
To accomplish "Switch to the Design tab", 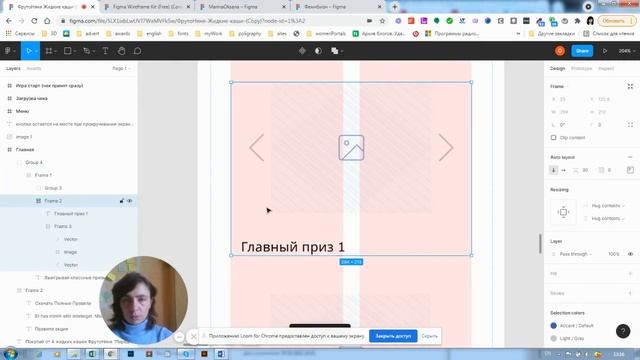I will point(558,69).
